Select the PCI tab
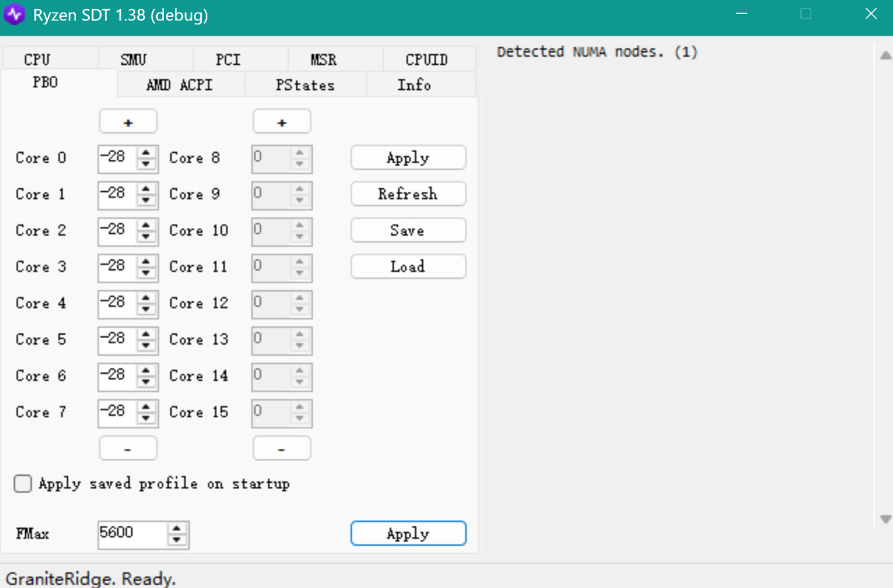 [x=240, y=59]
